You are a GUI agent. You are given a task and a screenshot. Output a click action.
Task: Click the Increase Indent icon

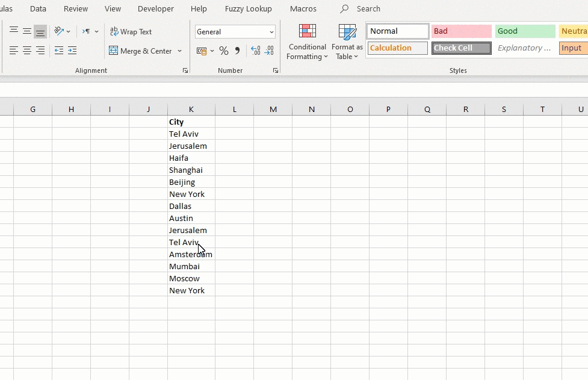72,51
